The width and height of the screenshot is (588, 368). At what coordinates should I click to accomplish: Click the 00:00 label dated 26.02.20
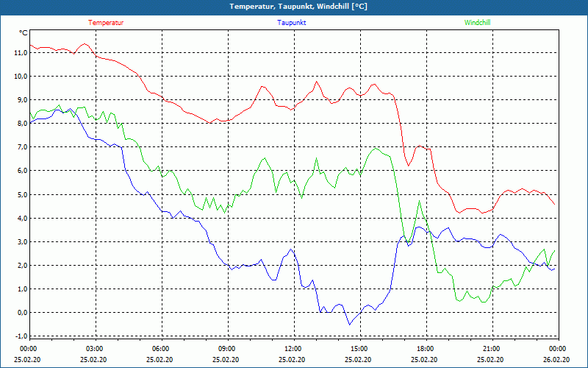(x=558, y=349)
